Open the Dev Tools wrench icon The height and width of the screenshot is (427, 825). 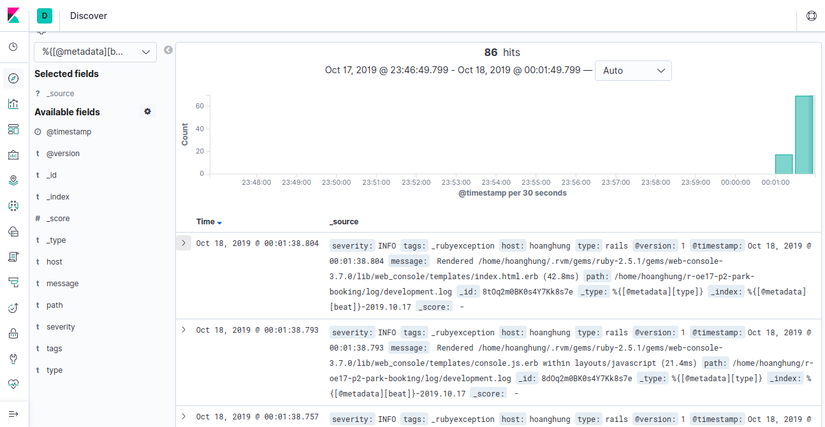pyautogui.click(x=14, y=359)
